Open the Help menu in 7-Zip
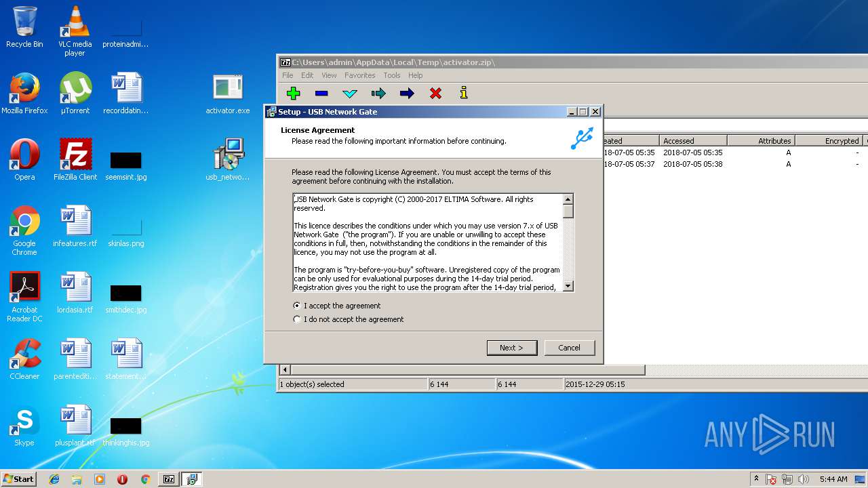 (416, 75)
